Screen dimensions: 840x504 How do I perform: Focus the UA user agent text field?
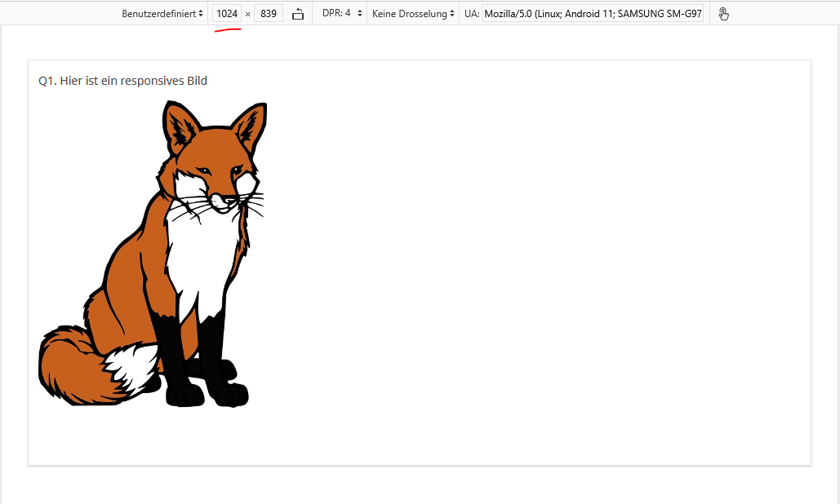point(593,14)
